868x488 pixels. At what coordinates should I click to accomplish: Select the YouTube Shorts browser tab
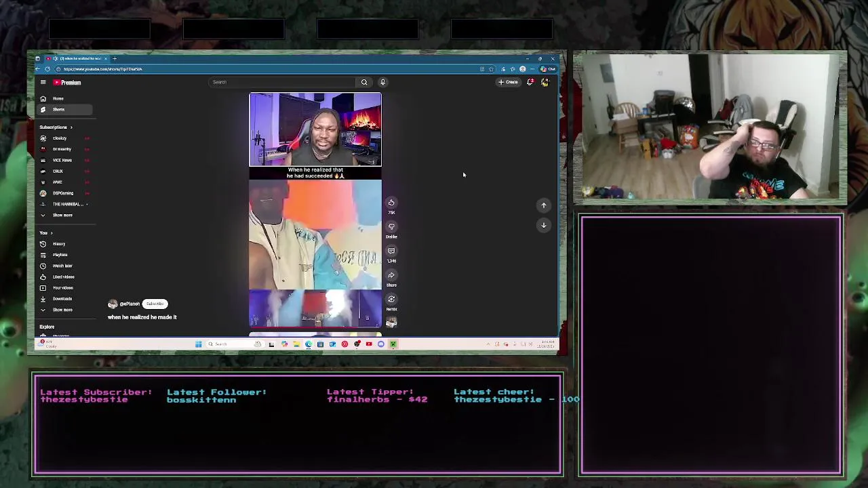click(x=76, y=59)
